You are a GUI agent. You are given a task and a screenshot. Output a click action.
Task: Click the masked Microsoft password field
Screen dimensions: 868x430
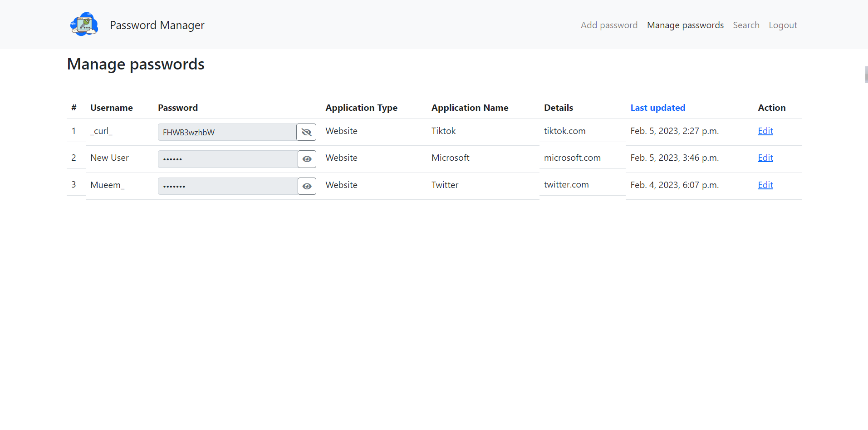228,159
